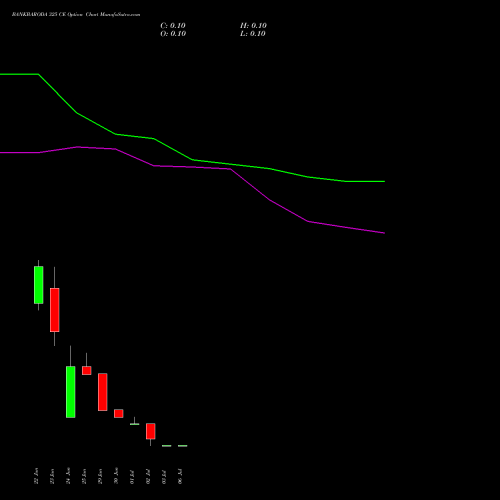500x500 pixels.
Task: Select the high value 'H: 0.10'
Action: [253, 26]
